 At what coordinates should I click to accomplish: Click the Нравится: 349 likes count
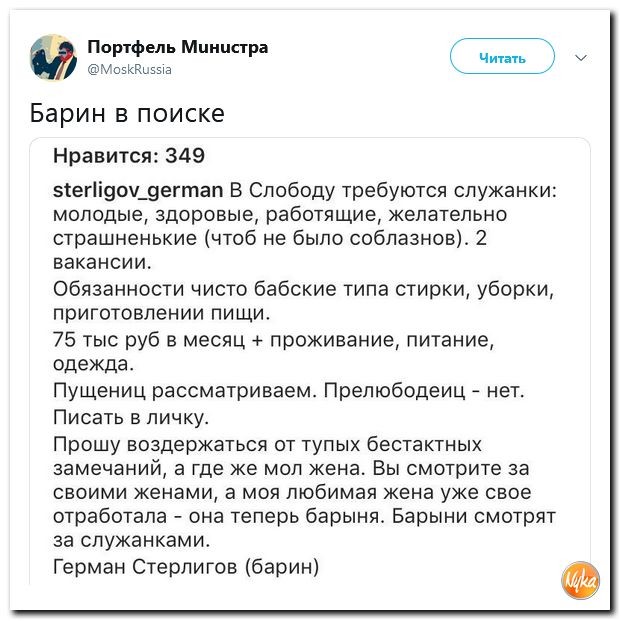128,155
